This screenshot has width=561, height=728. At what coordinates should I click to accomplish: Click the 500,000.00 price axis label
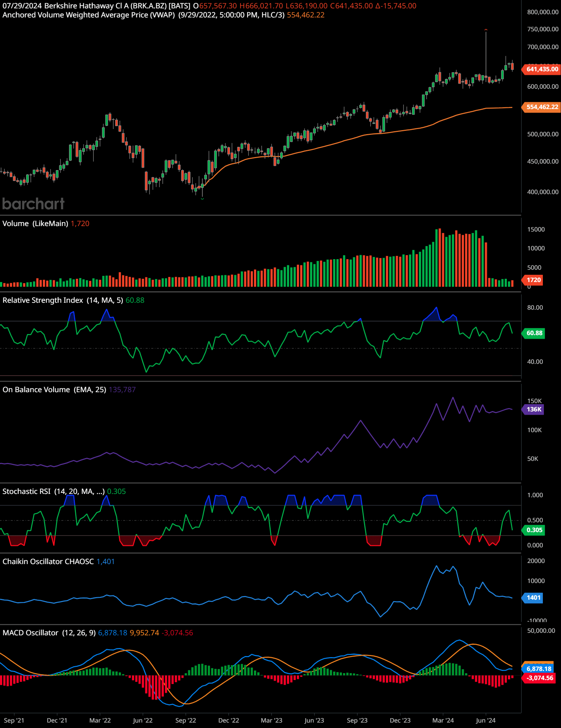543,134
